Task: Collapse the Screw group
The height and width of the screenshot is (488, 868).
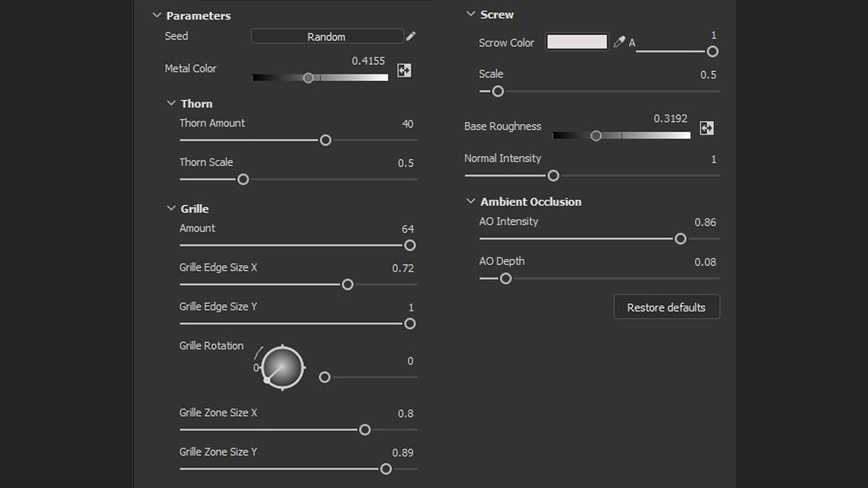Action: point(471,14)
